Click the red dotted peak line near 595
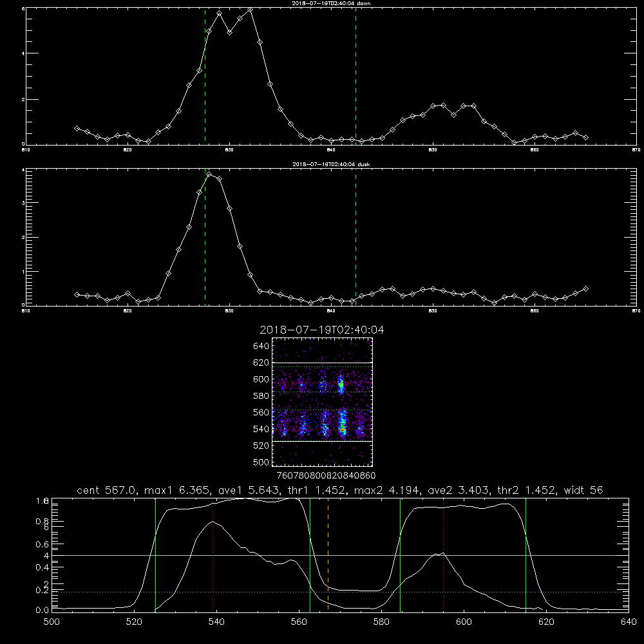 pos(444,554)
